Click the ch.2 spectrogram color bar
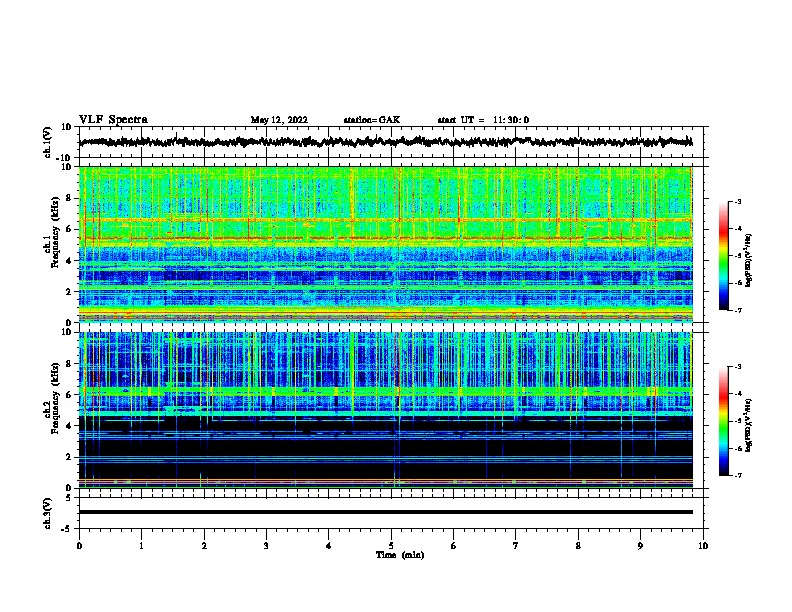This screenshot has width=792, height=612. pos(723,421)
